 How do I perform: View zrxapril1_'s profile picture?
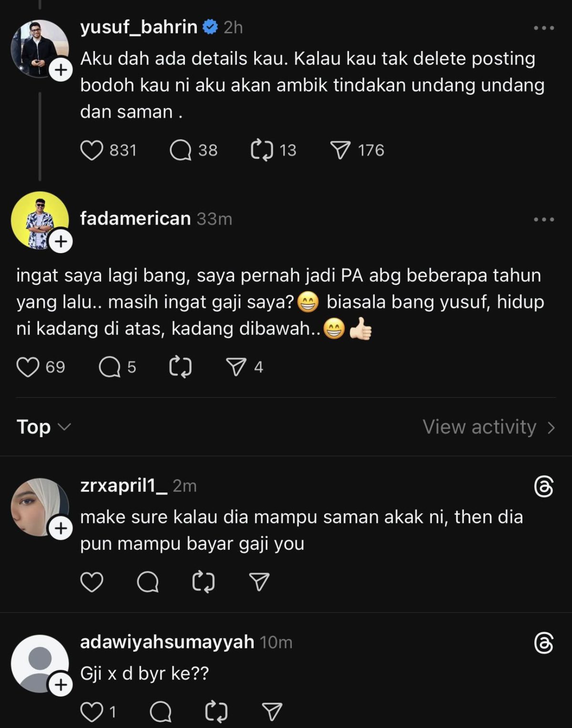(x=38, y=505)
